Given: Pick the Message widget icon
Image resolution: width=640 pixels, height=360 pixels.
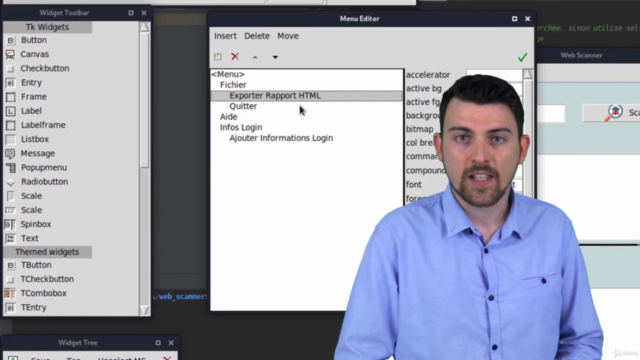Looking at the screenshot, I should click(x=11, y=153).
